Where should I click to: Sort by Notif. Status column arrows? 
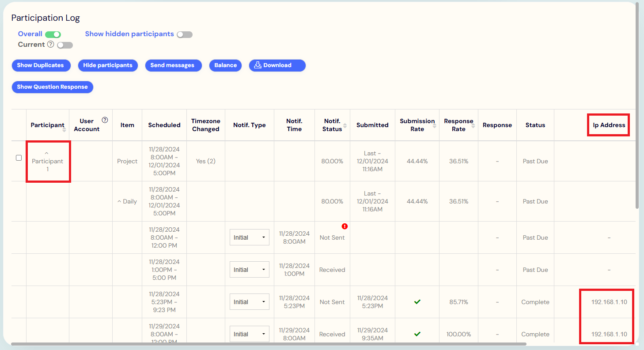click(x=345, y=125)
